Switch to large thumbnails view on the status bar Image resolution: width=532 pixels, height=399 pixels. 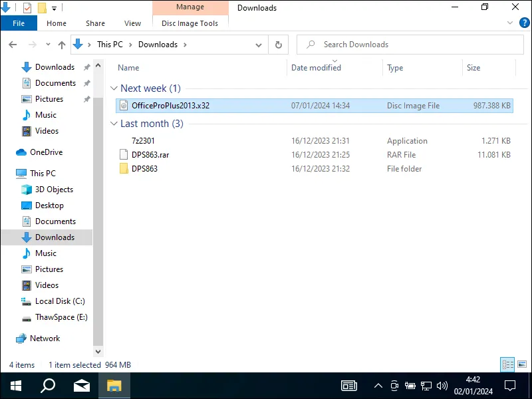tap(521, 364)
